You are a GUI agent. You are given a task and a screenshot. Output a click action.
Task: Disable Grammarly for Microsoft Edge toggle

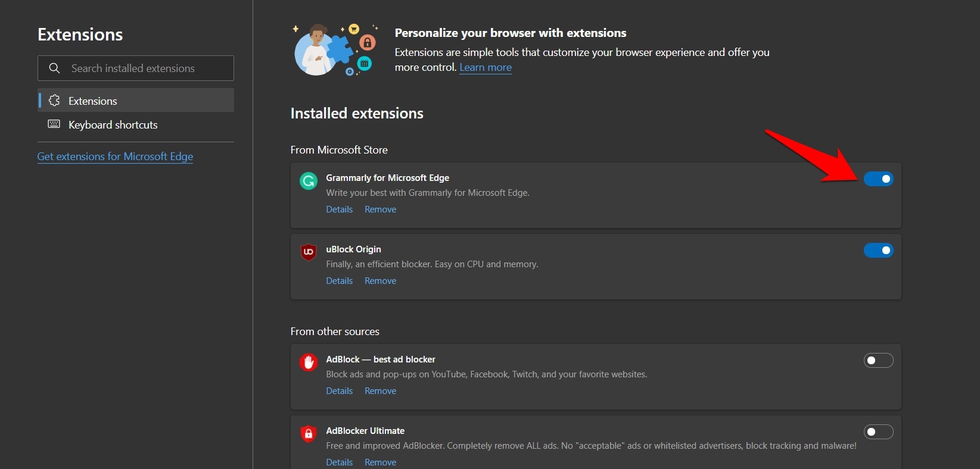878,179
